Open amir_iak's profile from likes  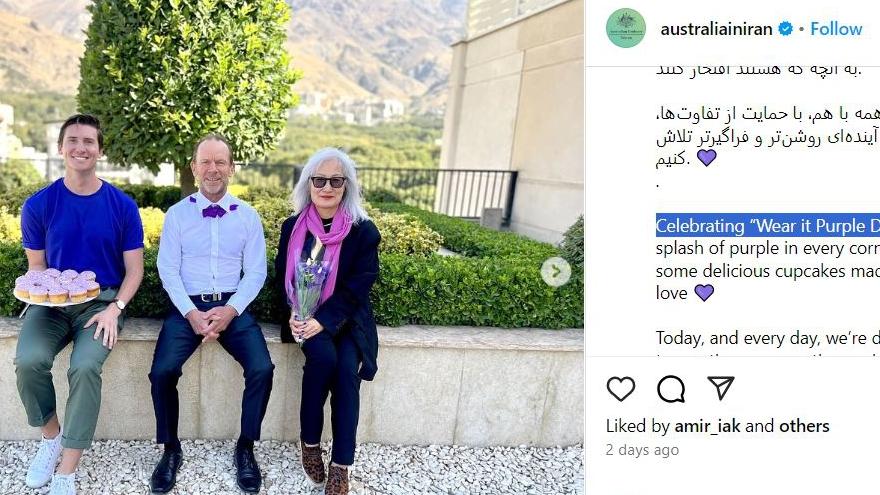[707, 426]
